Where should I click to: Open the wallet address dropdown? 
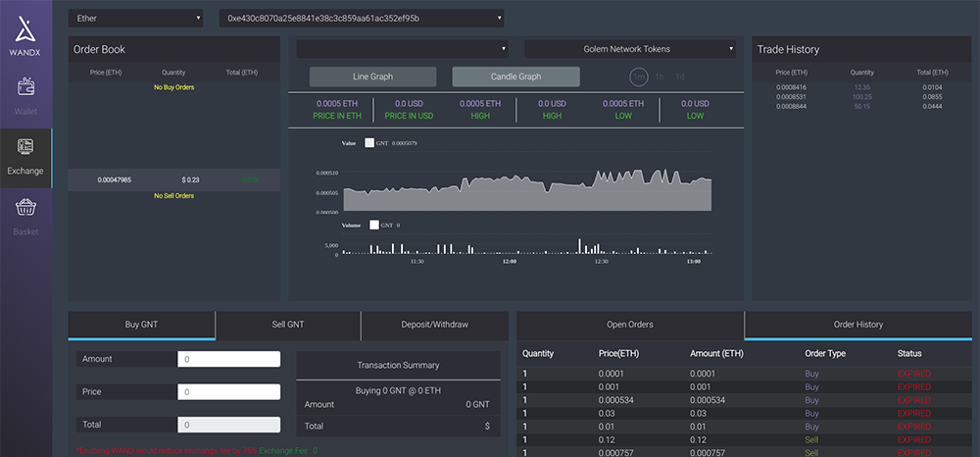click(x=362, y=18)
